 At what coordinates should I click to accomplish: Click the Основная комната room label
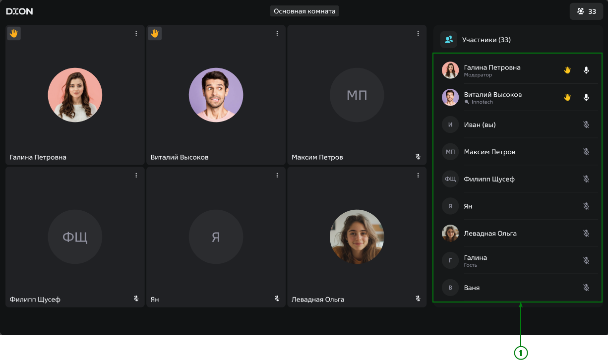[304, 11]
